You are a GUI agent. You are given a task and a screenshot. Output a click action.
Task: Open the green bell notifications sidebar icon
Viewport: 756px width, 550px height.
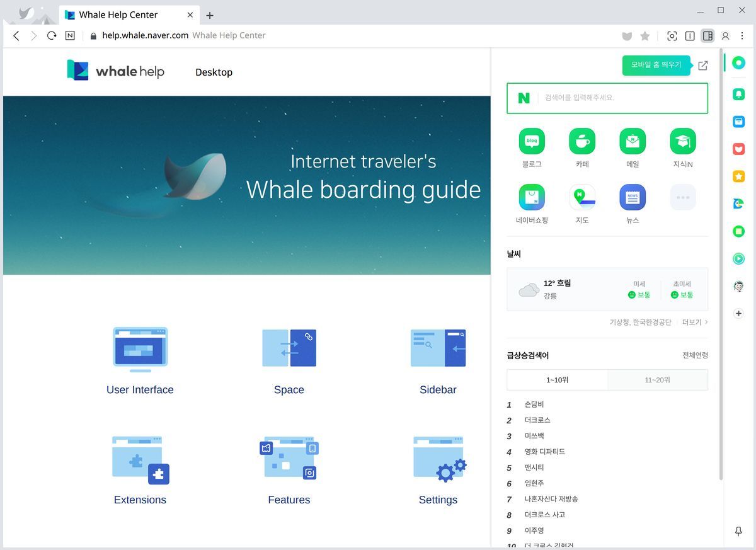click(x=739, y=94)
